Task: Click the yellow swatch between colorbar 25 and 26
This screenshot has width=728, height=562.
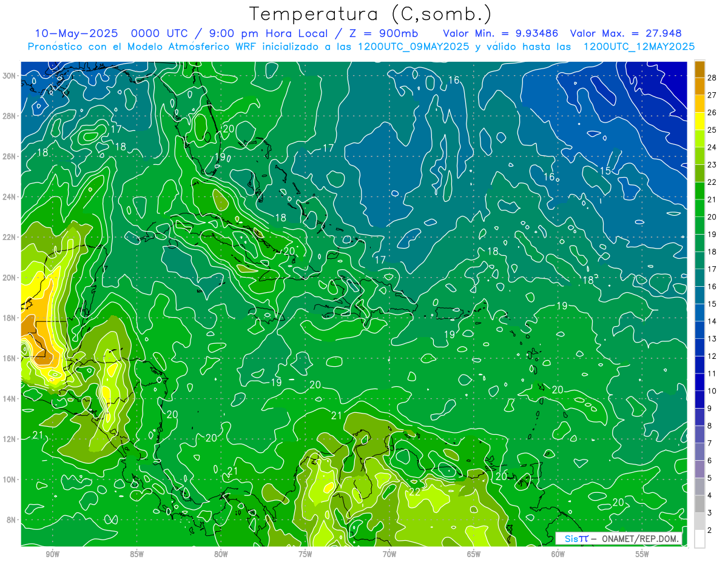Action: tap(699, 121)
